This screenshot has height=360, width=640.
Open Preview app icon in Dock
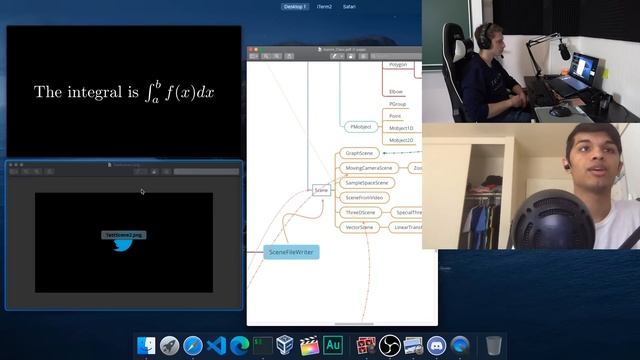point(413,346)
